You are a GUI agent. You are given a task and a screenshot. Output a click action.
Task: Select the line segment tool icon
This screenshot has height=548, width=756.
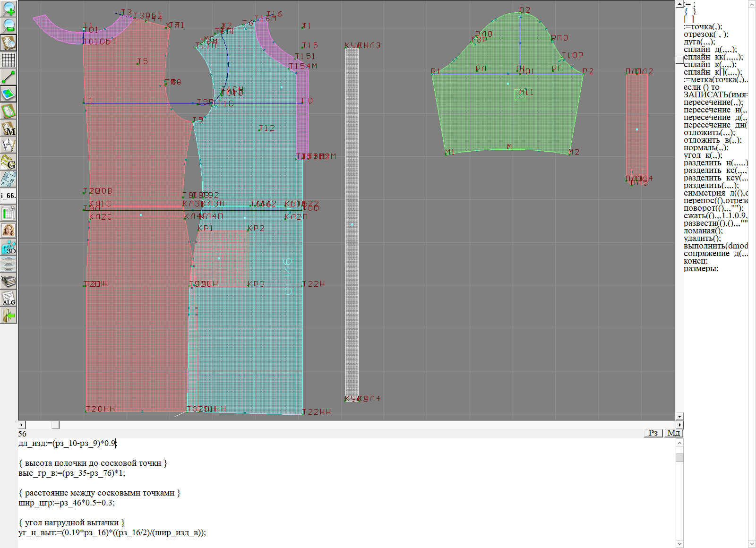(x=9, y=77)
